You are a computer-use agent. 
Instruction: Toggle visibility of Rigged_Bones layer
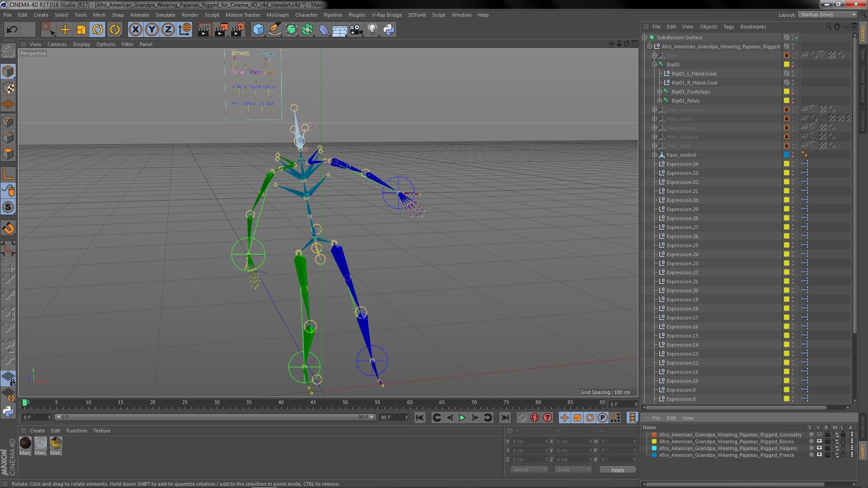pyautogui.click(x=819, y=441)
